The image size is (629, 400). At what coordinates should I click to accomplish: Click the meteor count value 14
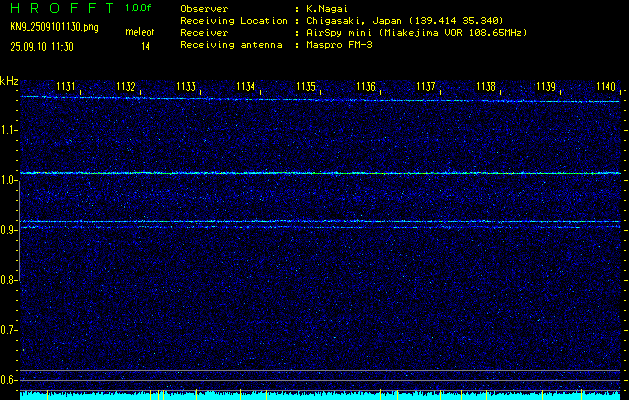[145, 47]
